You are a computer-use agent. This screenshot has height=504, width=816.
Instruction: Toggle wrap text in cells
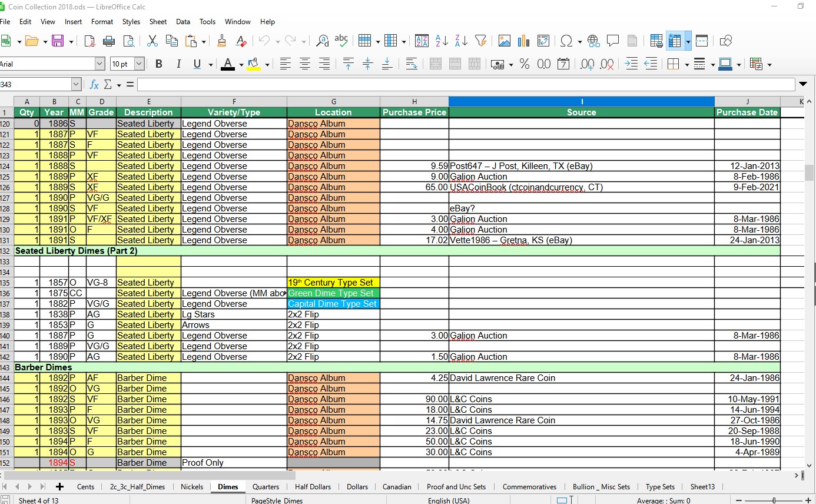(412, 64)
